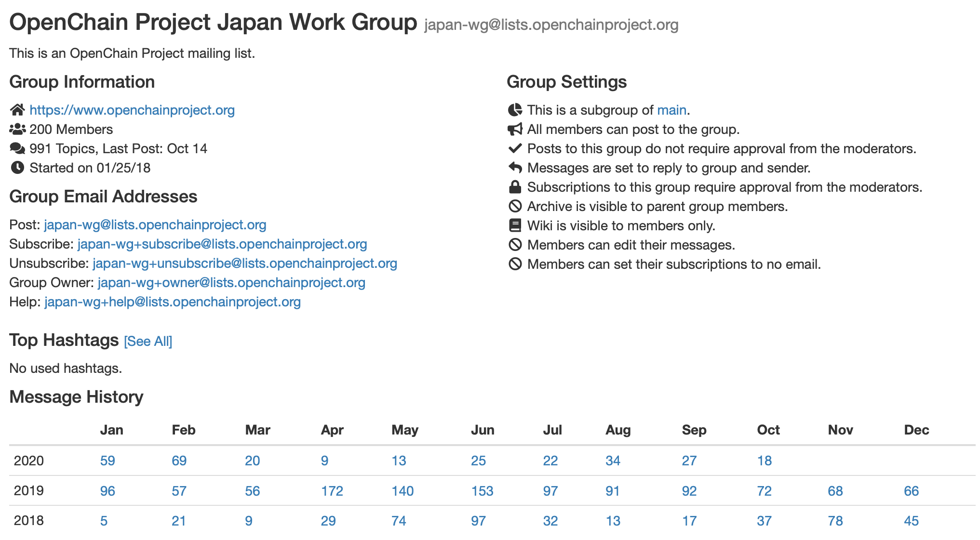Click the members group icon
980x540 pixels.
(17, 129)
